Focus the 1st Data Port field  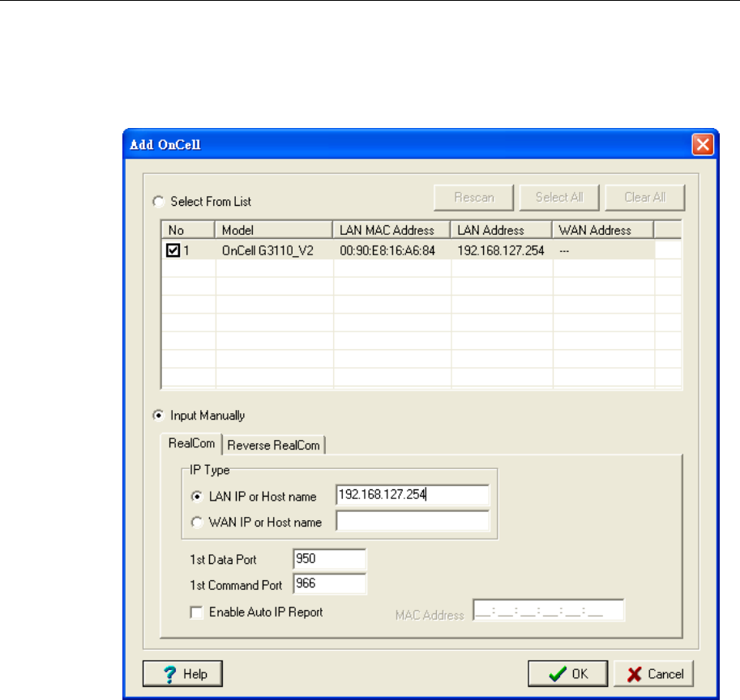[329, 559]
